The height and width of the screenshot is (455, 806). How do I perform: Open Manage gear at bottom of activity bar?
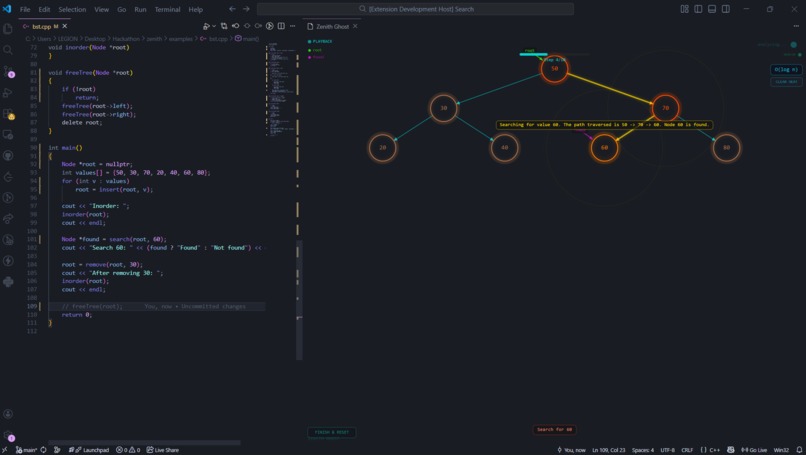pos(8,435)
